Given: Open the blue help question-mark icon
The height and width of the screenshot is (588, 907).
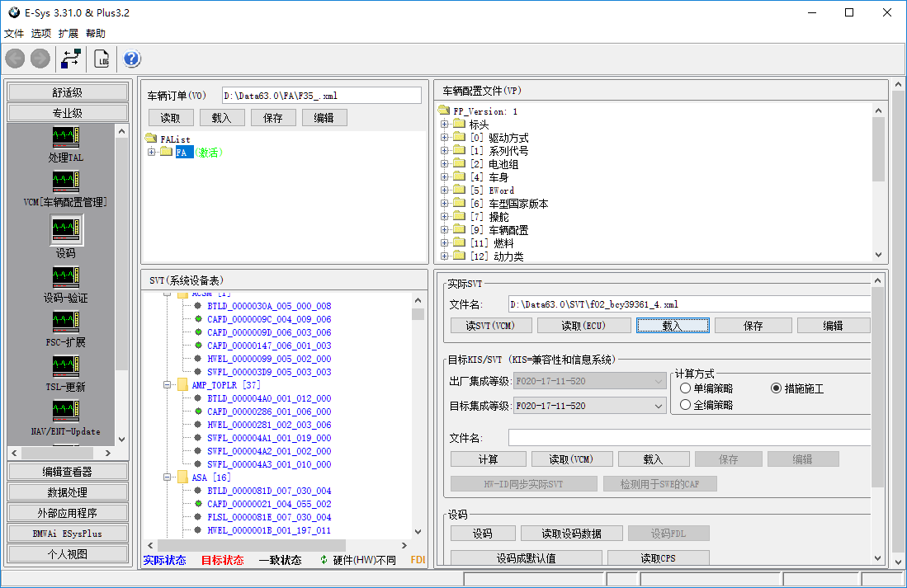Looking at the screenshot, I should click(132, 59).
